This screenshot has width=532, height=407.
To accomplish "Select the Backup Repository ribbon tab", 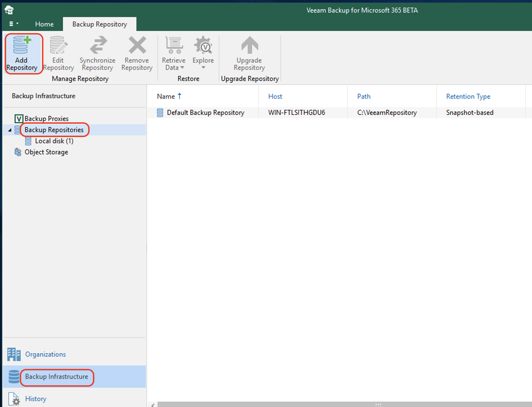I will [x=100, y=24].
